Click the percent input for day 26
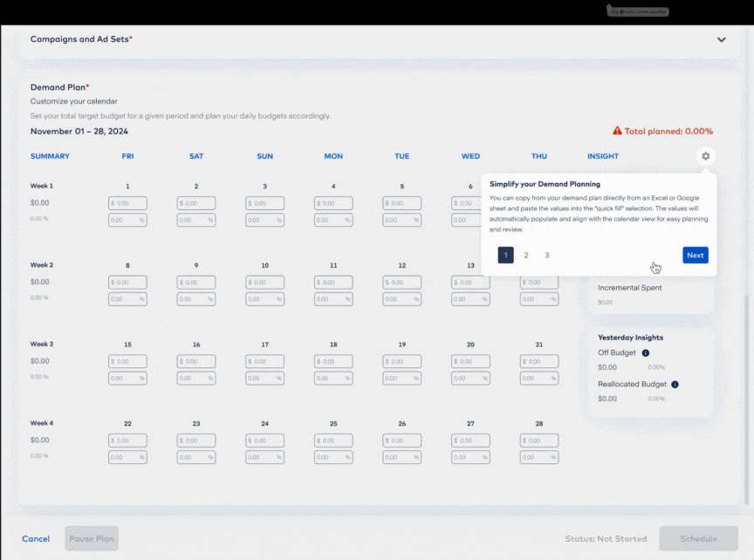 [402, 457]
